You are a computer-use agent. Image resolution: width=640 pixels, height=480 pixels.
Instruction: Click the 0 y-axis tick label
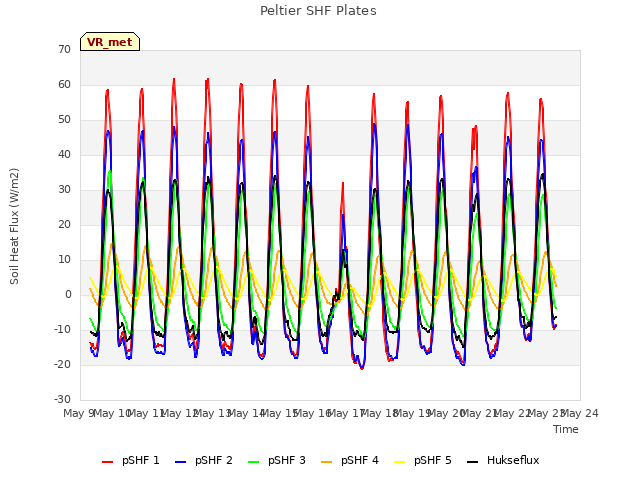click(x=68, y=295)
